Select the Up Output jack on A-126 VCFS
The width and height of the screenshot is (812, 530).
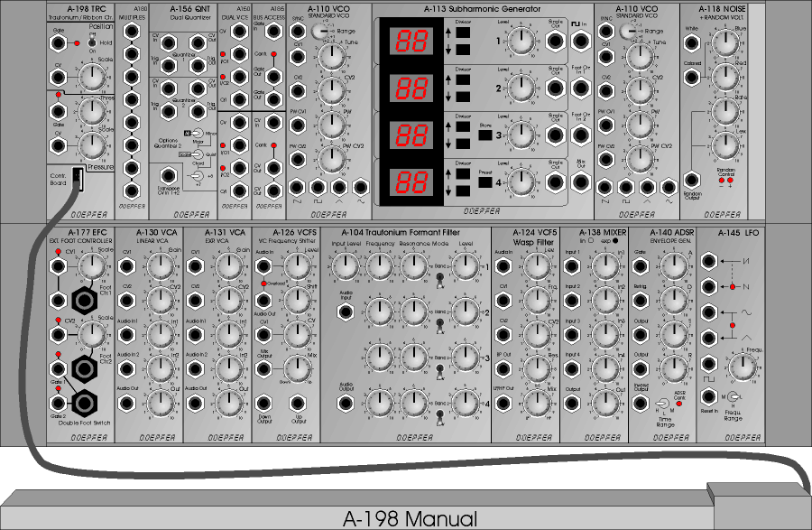(x=297, y=403)
